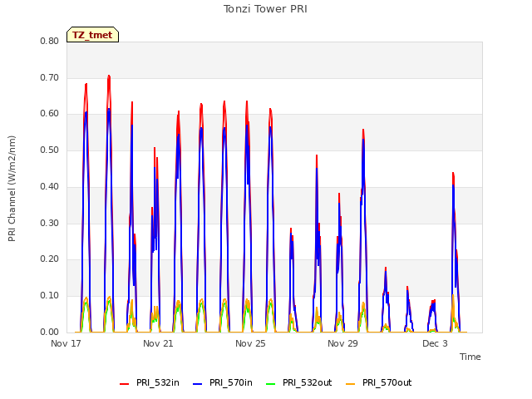Click the Tonzi Tower PRI chart title
Viewport: 532px width, 399px height.
pyautogui.click(x=265, y=9)
